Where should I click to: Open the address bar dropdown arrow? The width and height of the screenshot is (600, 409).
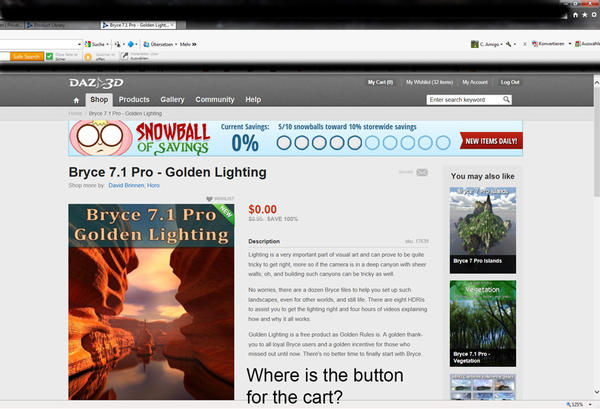[79, 44]
